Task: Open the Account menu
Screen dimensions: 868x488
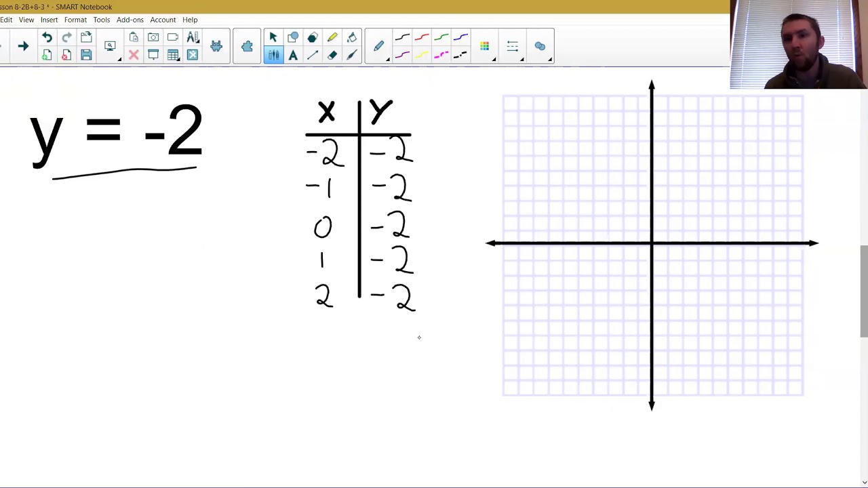Action: (x=163, y=20)
